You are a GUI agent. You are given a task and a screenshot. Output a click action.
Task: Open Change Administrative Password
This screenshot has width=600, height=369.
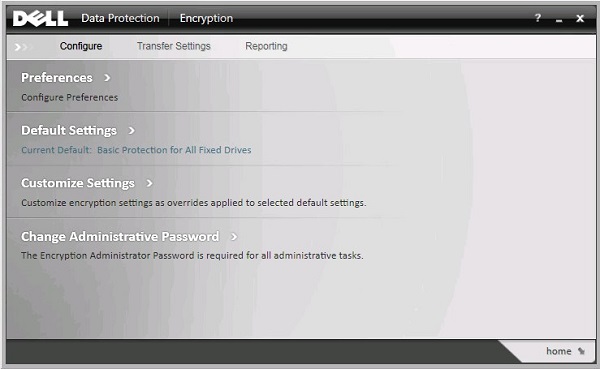pos(120,237)
